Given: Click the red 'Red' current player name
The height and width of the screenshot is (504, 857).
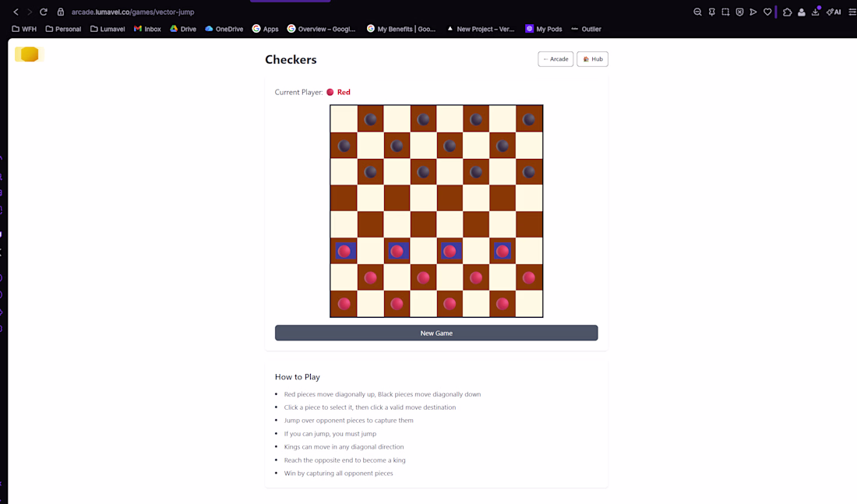Looking at the screenshot, I should click(x=344, y=92).
